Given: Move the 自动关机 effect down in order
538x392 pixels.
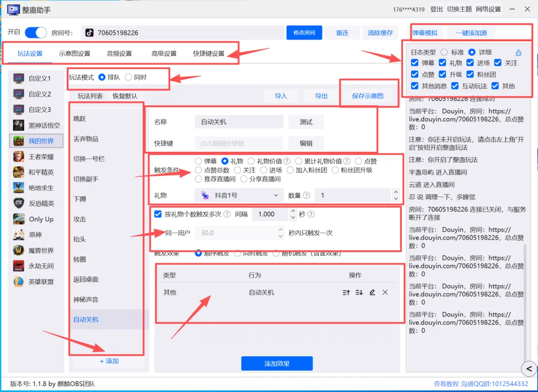Looking at the screenshot, I should (359, 292).
